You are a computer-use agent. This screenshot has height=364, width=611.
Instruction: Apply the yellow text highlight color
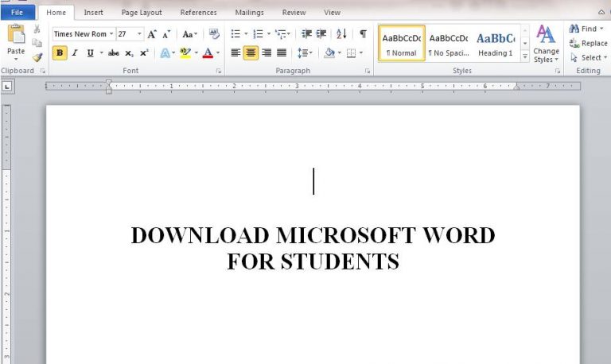[x=185, y=53]
